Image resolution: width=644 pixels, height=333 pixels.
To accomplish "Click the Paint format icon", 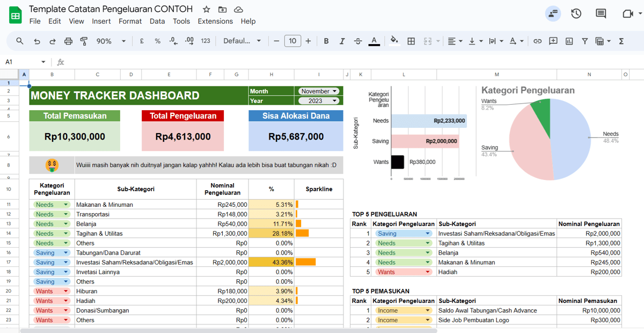I will pyautogui.click(x=84, y=41).
